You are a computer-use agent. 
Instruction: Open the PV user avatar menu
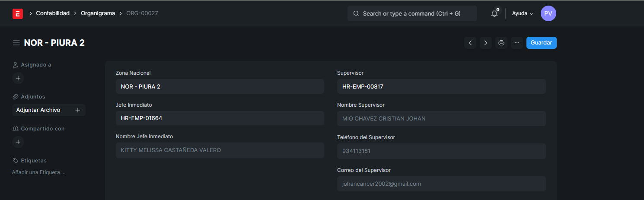[x=548, y=13]
